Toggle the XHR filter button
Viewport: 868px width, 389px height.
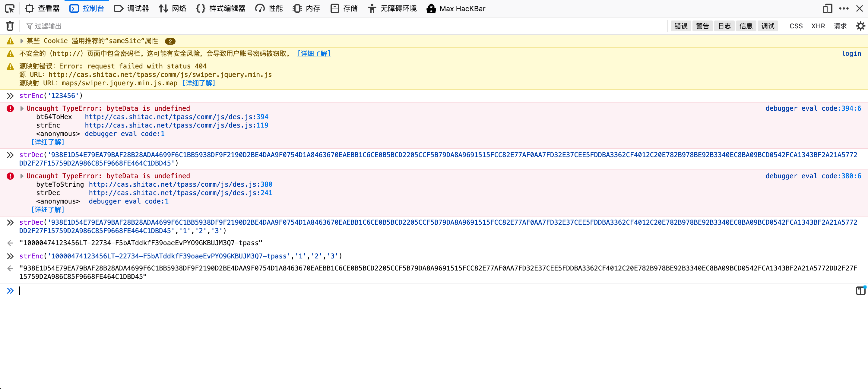tap(818, 26)
